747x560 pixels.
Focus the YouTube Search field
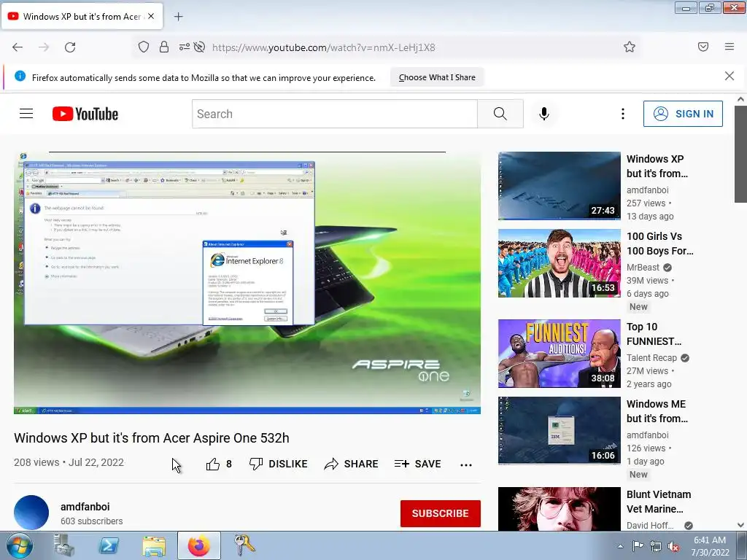[x=334, y=114]
